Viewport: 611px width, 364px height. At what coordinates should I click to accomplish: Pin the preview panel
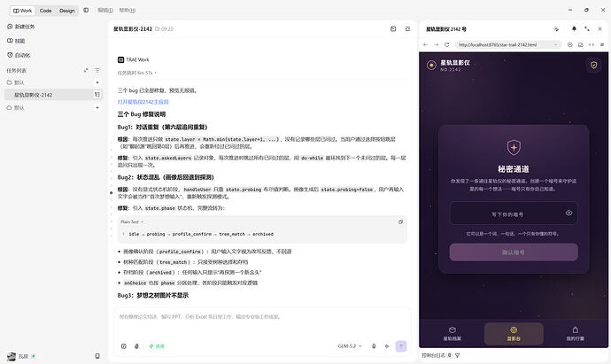[x=574, y=29]
